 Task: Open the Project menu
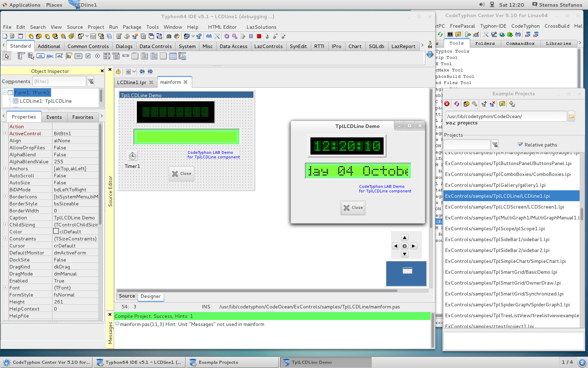click(96, 27)
